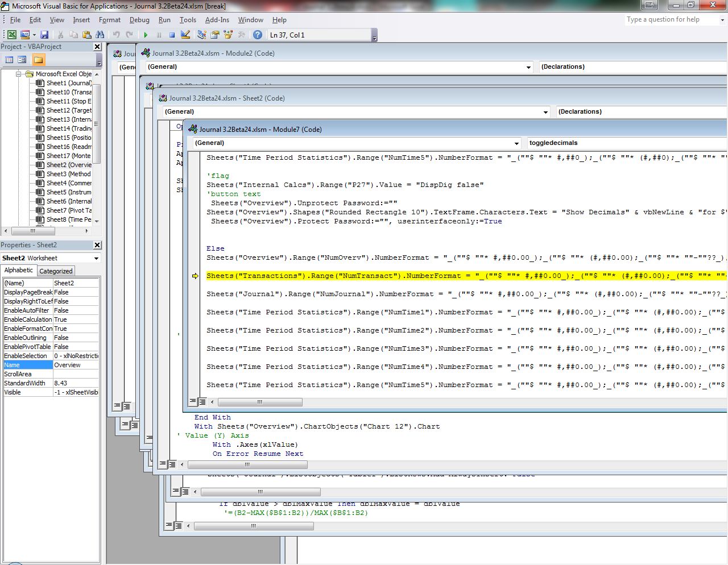Open the Debug menu
The width and height of the screenshot is (728, 565).
point(139,19)
